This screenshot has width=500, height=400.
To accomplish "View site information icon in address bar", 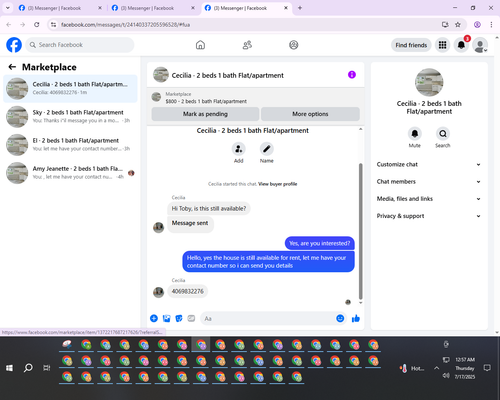I will (x=53, y=25).
